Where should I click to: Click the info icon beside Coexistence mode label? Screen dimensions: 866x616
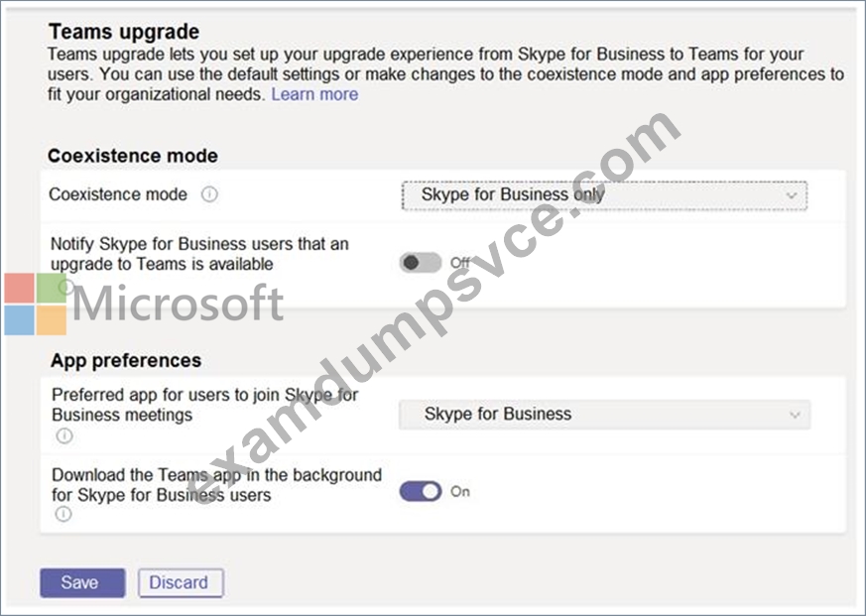point(209,194)
